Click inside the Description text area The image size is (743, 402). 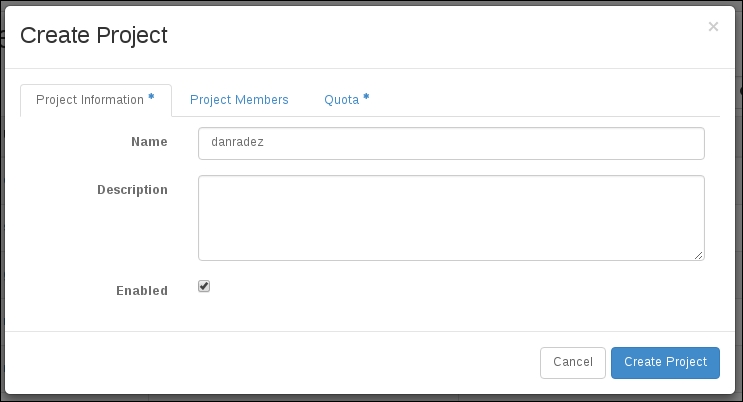click(x=451, y=217)
